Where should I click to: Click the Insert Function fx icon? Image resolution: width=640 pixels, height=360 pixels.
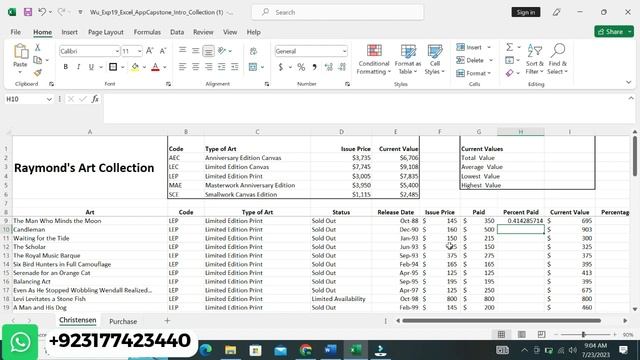click(x=95, y=99)
